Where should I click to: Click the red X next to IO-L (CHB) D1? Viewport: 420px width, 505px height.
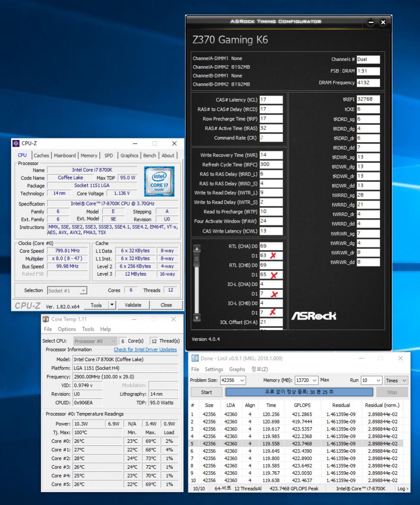point(273,312)
